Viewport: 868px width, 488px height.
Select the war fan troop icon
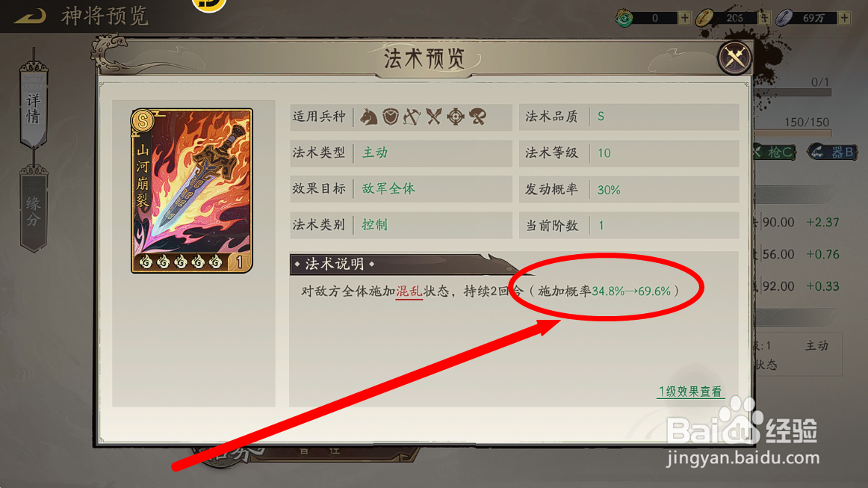[x=478, y=117]
